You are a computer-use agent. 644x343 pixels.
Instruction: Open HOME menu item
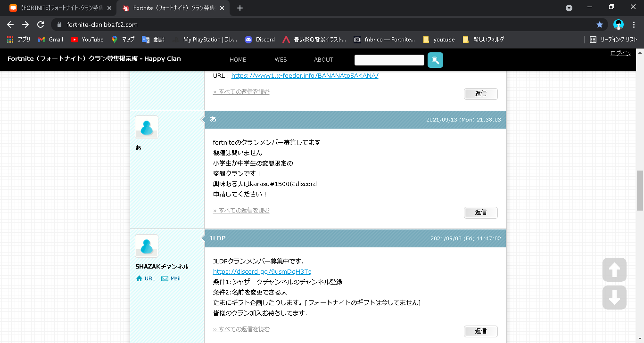point(238,60)
